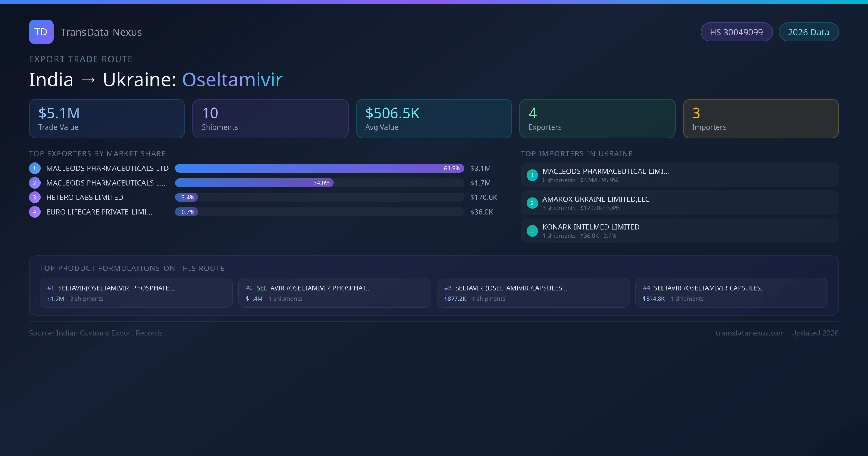The width and height of the screenshot is (868, 456).
Task: Click green rank 1 badge of top importer
Action: tap(532, 175)
